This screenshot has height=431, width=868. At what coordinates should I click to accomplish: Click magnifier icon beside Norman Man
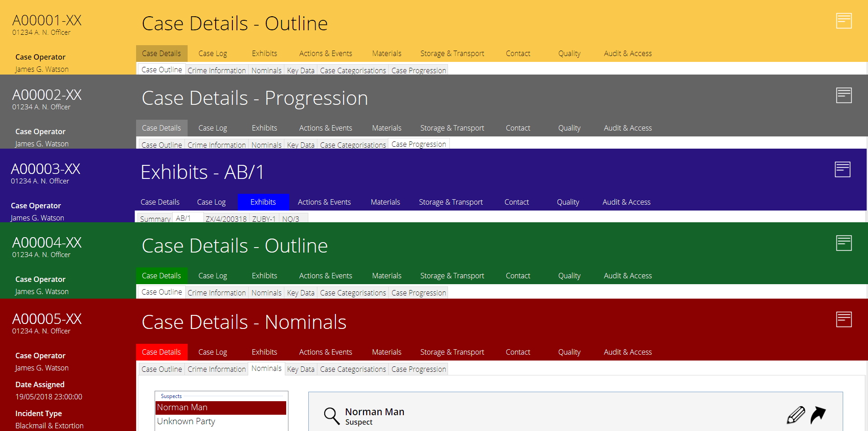pyautogui.click(x=331, y=416)
